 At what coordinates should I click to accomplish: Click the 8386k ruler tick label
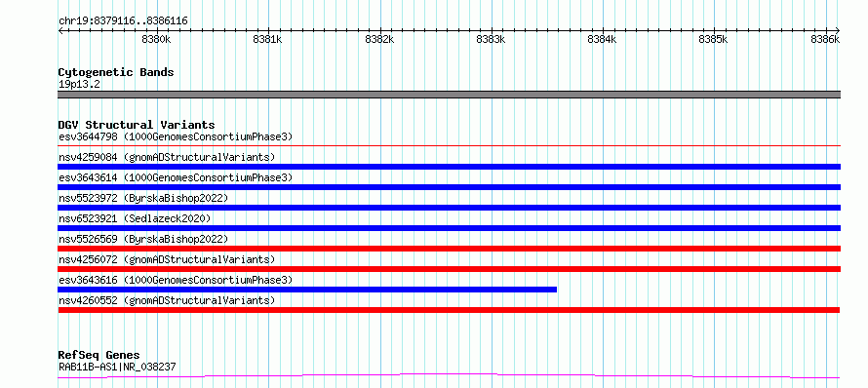(x=825, y=39)
